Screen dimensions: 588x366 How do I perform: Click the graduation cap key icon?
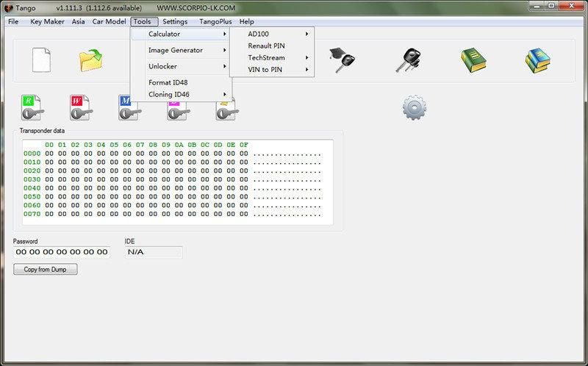342,60
